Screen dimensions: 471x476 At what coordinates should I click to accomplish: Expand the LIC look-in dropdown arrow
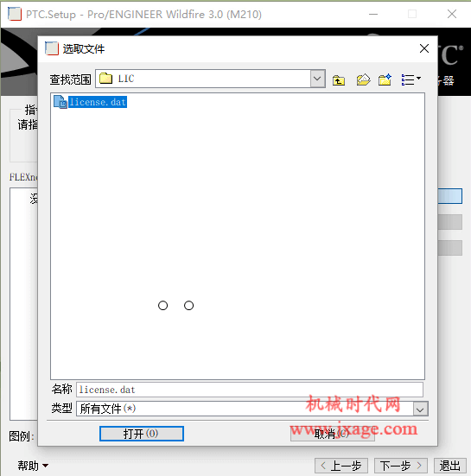317,79
